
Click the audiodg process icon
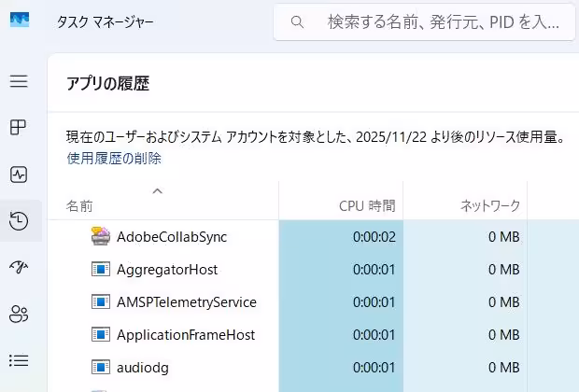[101, 368]
